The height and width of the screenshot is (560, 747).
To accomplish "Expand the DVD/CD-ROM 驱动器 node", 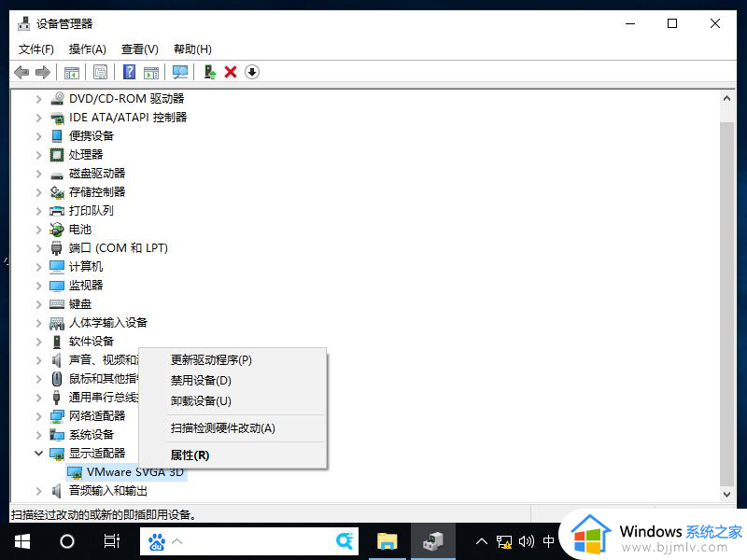I will pos(38,99).
